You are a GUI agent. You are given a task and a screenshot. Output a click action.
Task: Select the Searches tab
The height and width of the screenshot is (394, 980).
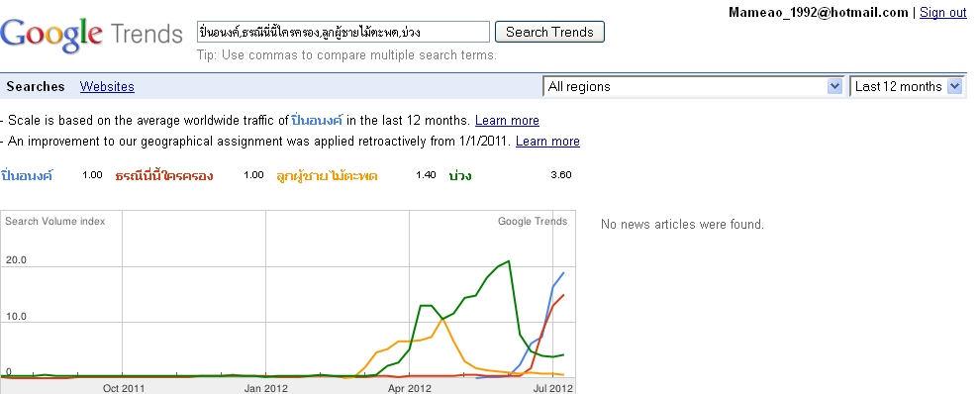(x=36, y=86)
